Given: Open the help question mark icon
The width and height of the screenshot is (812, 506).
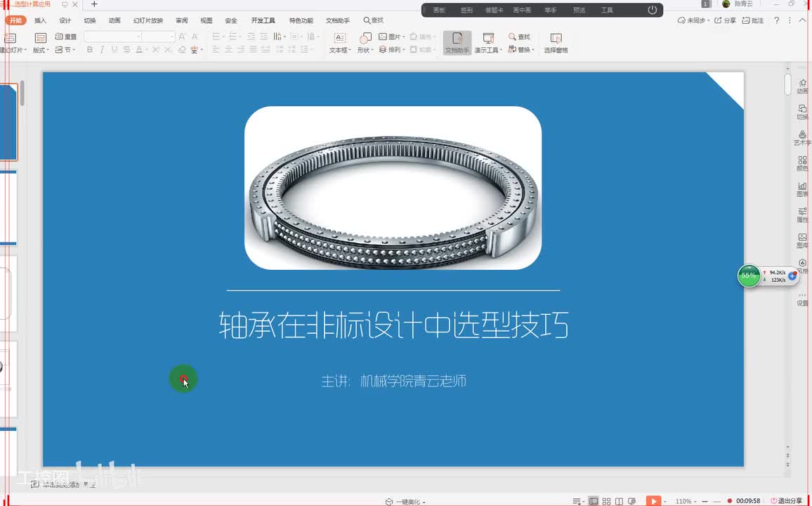Looking at the screenshot, I should (x=776, y=20).
